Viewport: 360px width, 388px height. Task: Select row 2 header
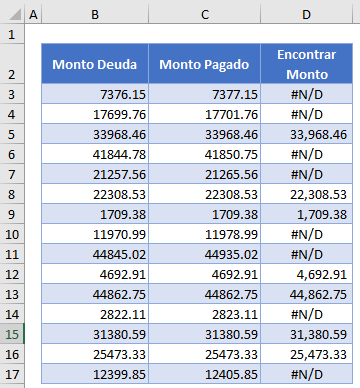pyautogui.click(x=12, y=64)
